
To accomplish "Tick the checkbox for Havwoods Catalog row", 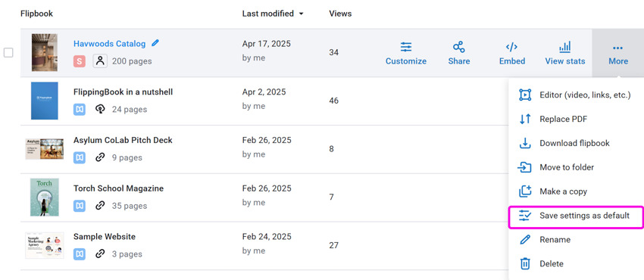I will [x=8, y=52].
